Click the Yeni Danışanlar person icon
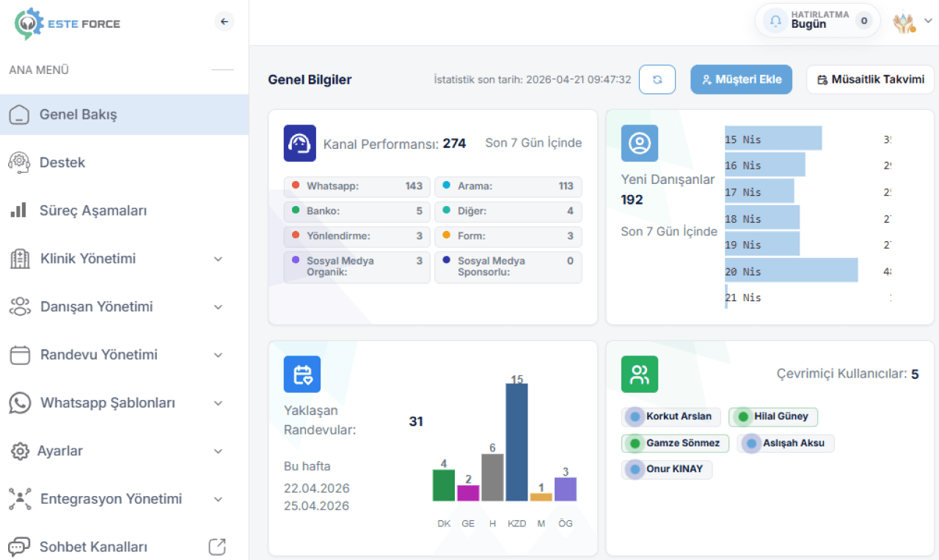Viewport: 939px width, 560px height. (639, 143)
